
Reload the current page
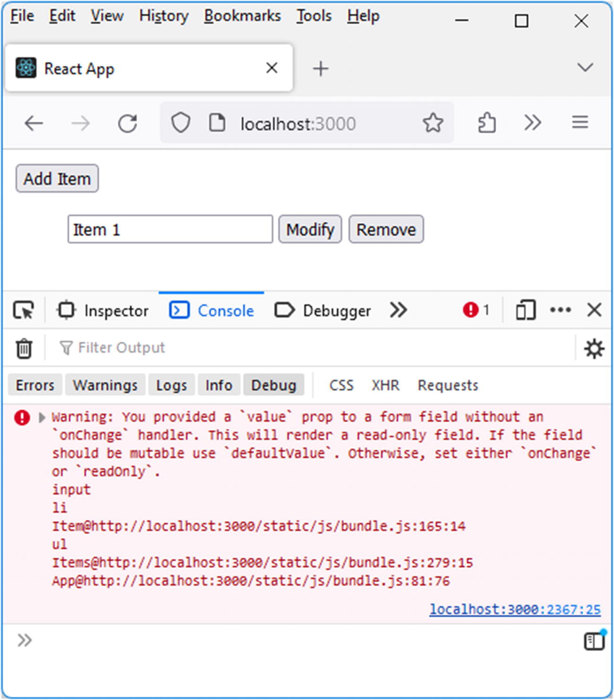point(127,123)
